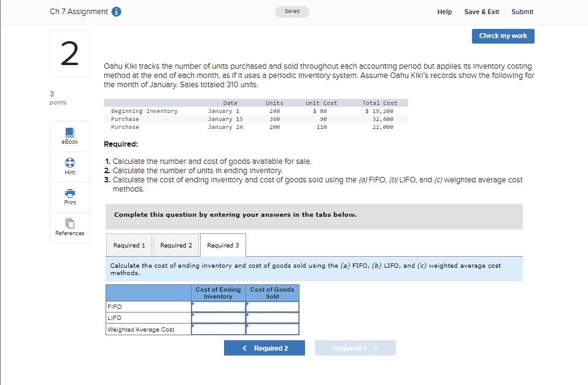
Task: Select the Hint lifeline book icon
Action: [x=69, y=162]
